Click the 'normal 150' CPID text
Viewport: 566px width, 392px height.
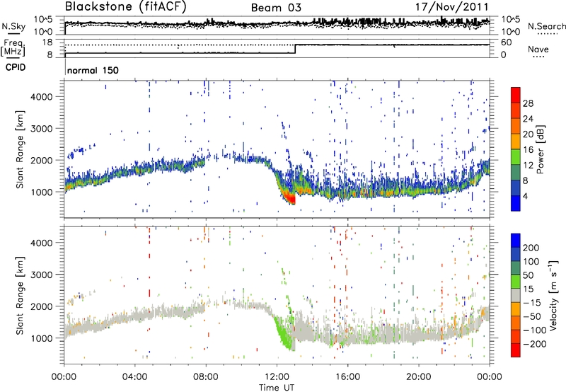(93, 70)
